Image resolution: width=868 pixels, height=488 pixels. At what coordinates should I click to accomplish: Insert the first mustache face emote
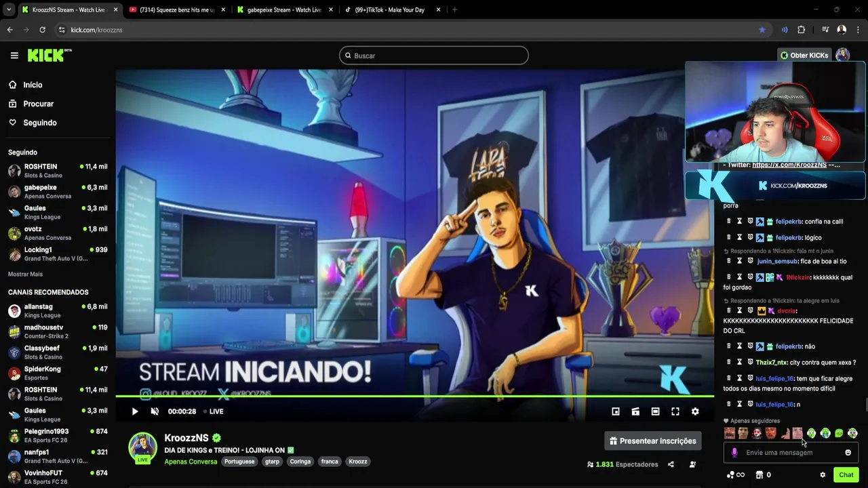point(730,433)
